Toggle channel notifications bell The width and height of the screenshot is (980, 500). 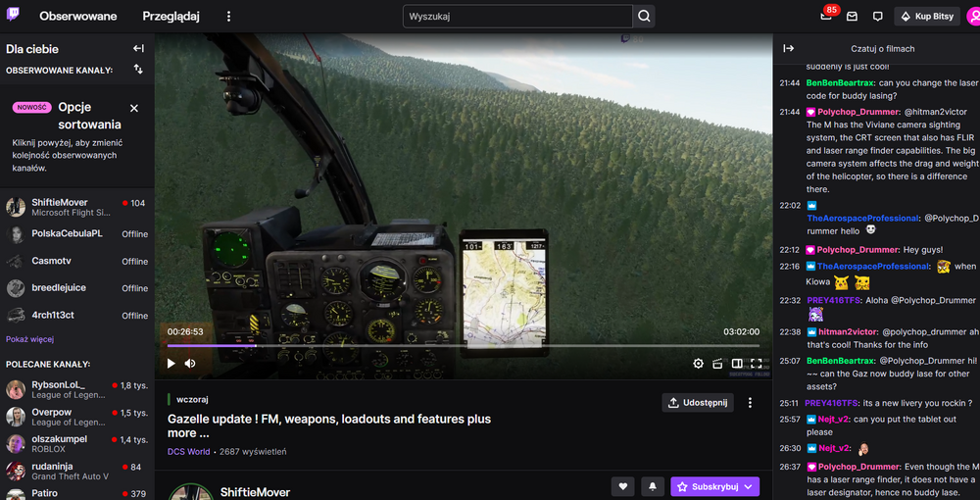click(x=653, y=486)
